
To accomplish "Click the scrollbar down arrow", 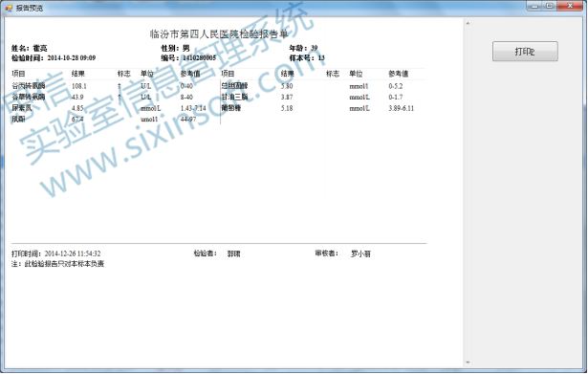I will point(468,363).
